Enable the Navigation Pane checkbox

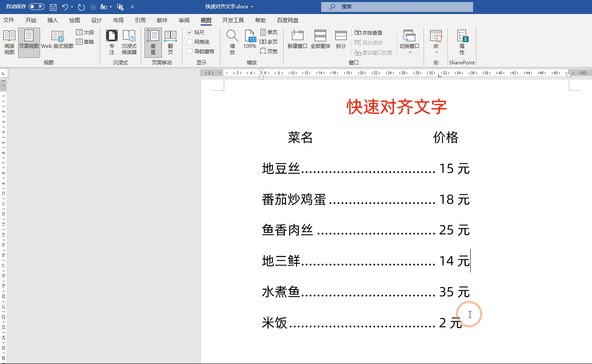click(190, 52)
